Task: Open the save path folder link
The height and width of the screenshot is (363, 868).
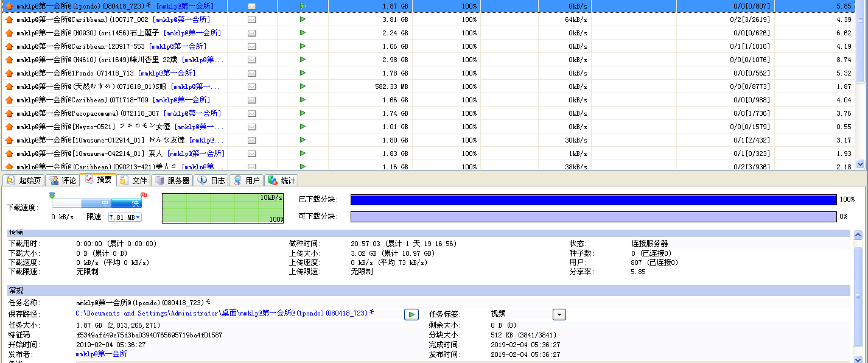Action: pyautogui.click(x=225, y=313)
